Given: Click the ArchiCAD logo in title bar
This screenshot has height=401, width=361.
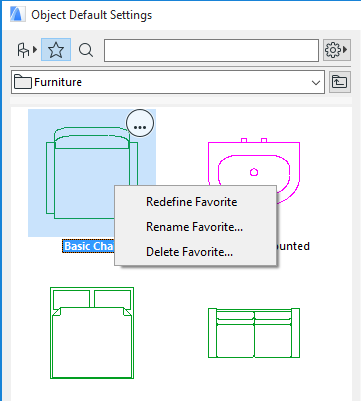Looking at the screenshot, I should 18,15.
